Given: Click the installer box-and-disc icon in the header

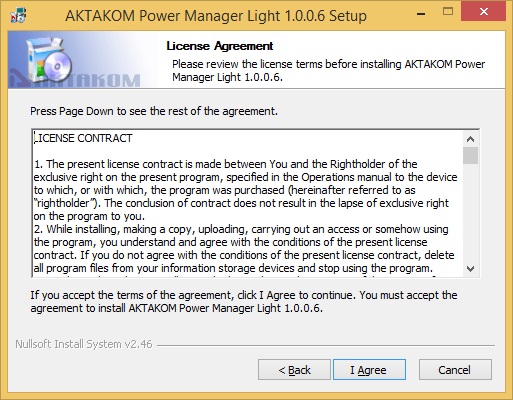Looking at the screenshot, I should 49,59.
